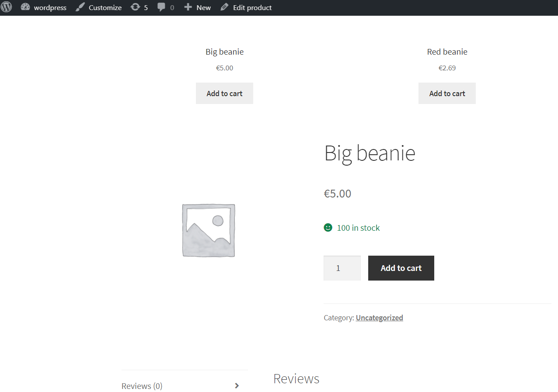Open the Uncategorized category link
Screen dimensions: 558x392
click(x=379, y=318)
